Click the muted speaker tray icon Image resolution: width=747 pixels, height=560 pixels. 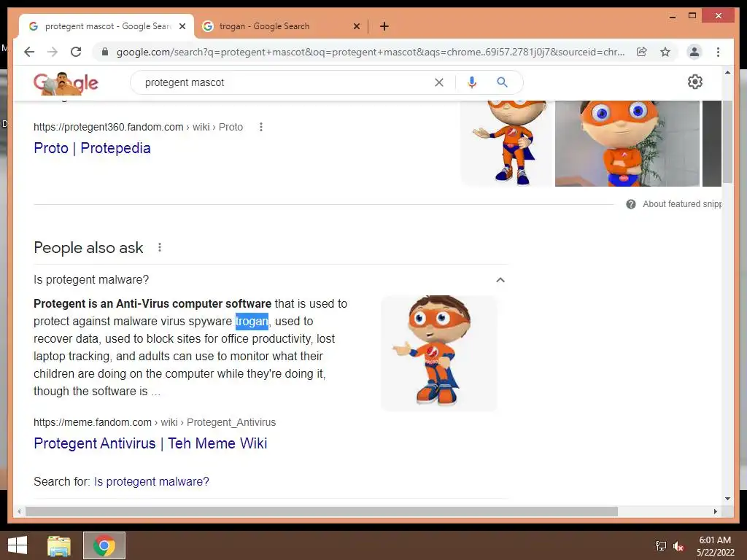[x=678, y=545]
